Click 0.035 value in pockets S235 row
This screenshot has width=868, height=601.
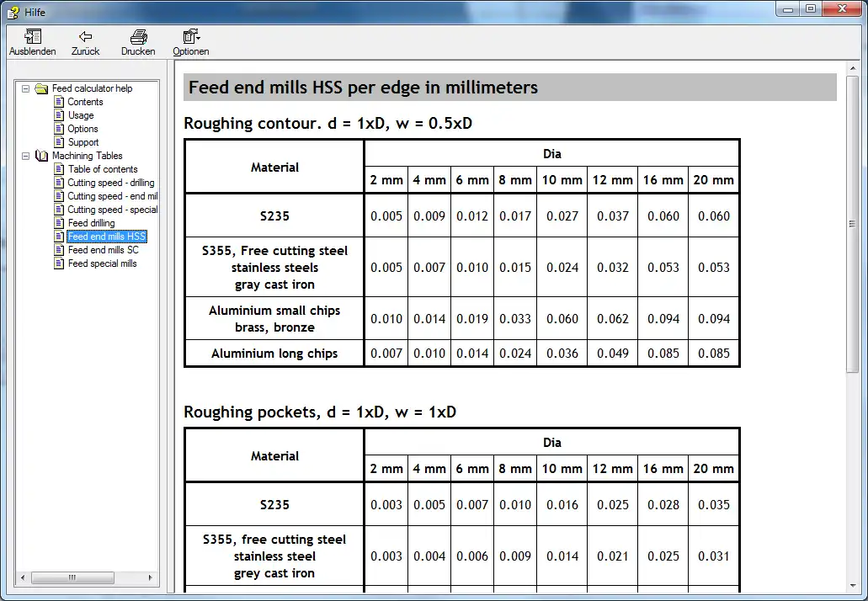(x=714, y=505)
